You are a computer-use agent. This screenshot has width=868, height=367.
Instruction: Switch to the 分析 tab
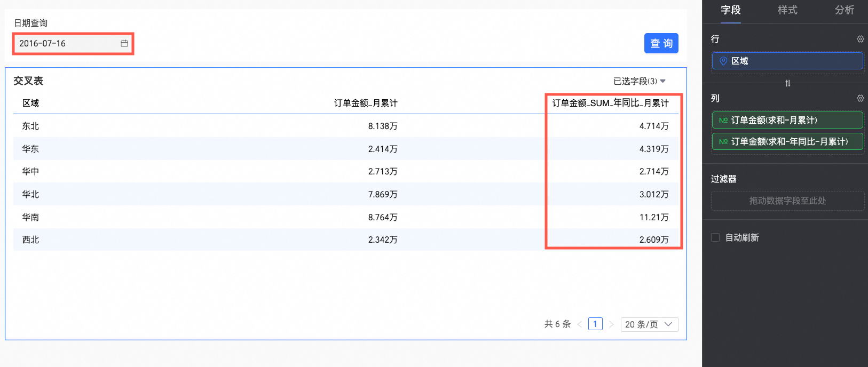(x=845, y=10)
